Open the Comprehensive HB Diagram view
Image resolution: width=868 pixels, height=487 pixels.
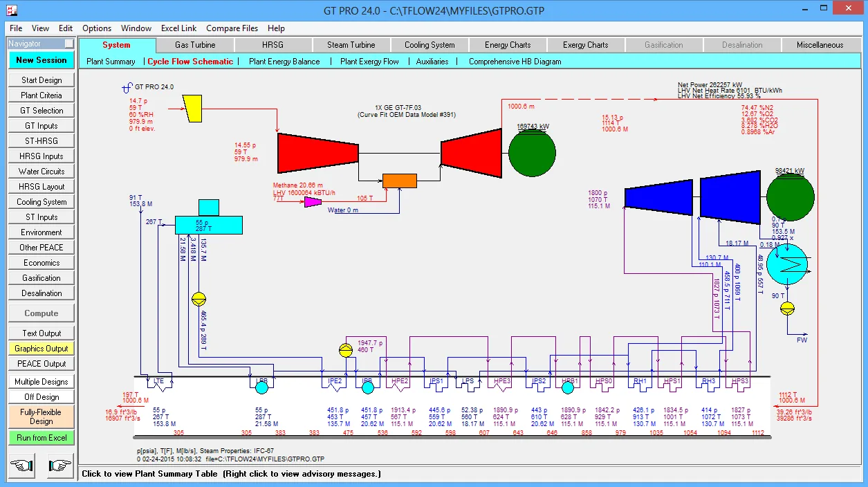click(515, 62)
